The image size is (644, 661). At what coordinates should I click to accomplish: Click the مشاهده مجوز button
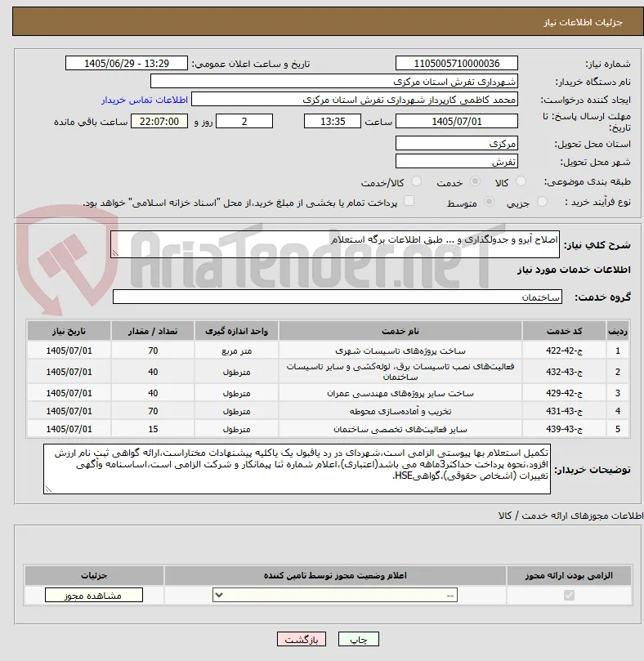click(94, 596)
